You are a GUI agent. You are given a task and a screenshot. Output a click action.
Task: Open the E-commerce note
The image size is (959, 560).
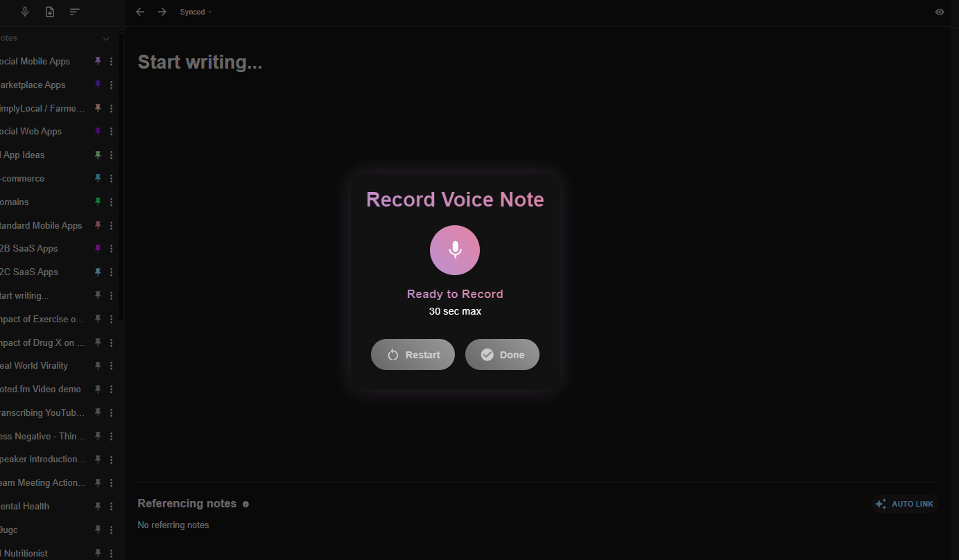[22, 178]
